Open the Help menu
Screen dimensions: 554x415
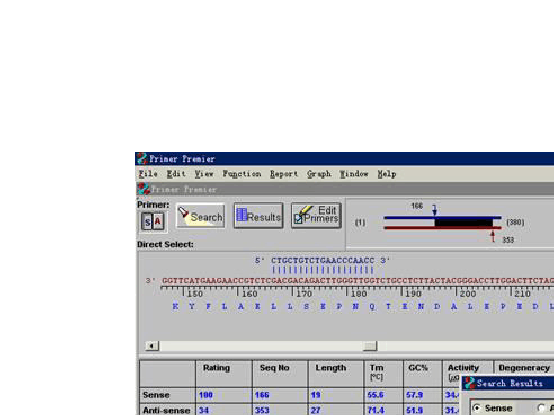pyautogui.click(x=387, y=174)
